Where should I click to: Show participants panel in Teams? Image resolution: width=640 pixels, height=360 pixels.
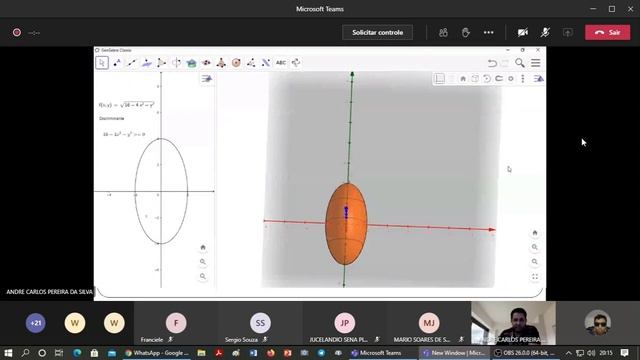click(x=443, y=32)
